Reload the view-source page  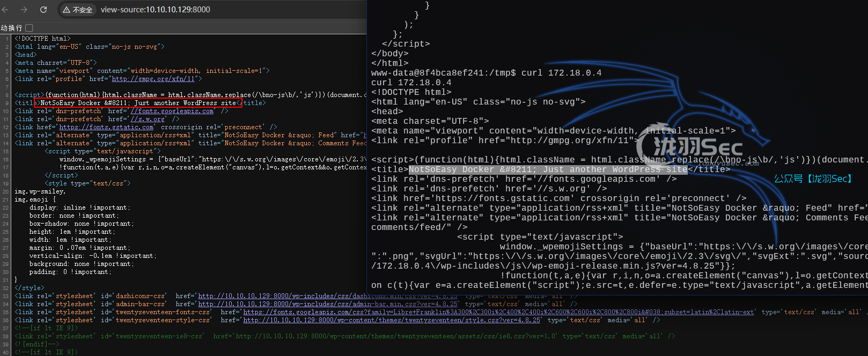[43, 10]
